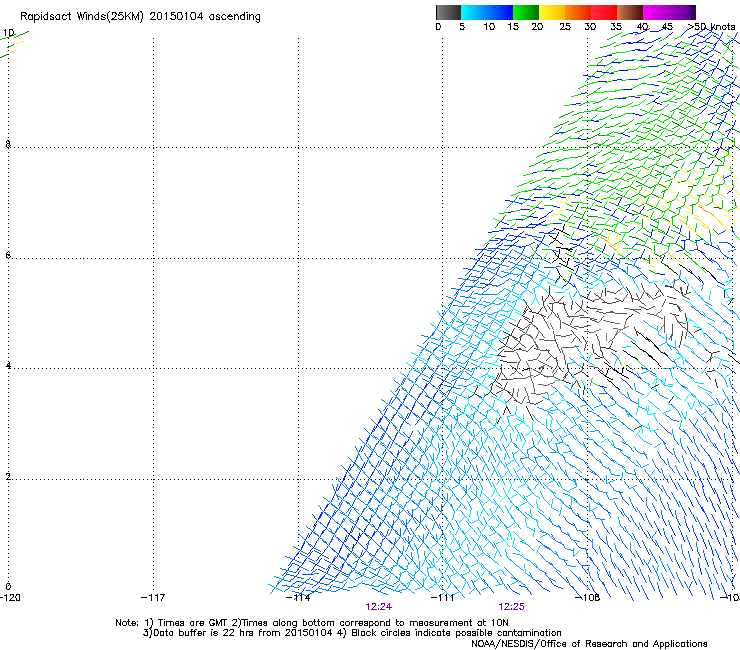Click the legend scale number 10
740x650 pixels.
(489, 27)
